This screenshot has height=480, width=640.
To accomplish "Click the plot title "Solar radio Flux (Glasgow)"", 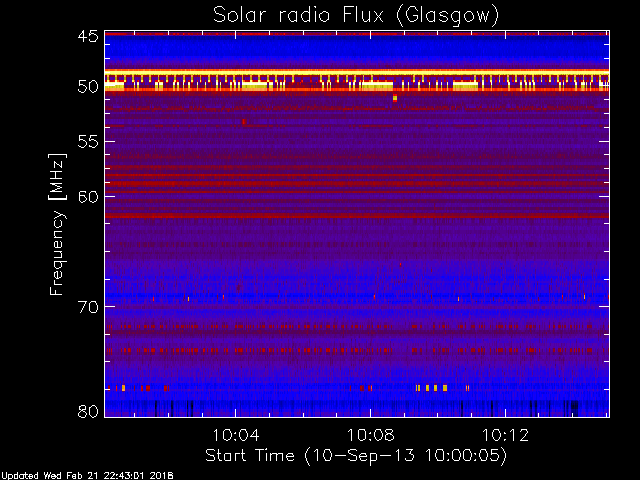I will pyautogui.click(x=356, y=16).
